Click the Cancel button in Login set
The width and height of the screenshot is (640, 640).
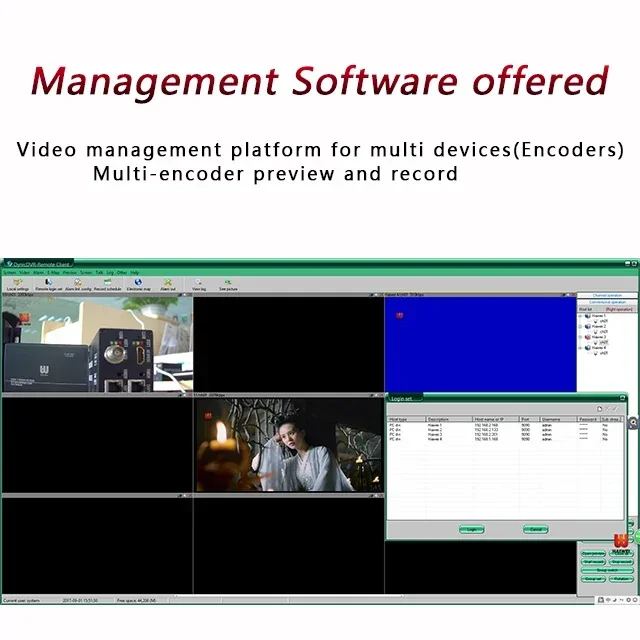pyautogui.click(x=536, y=529)
